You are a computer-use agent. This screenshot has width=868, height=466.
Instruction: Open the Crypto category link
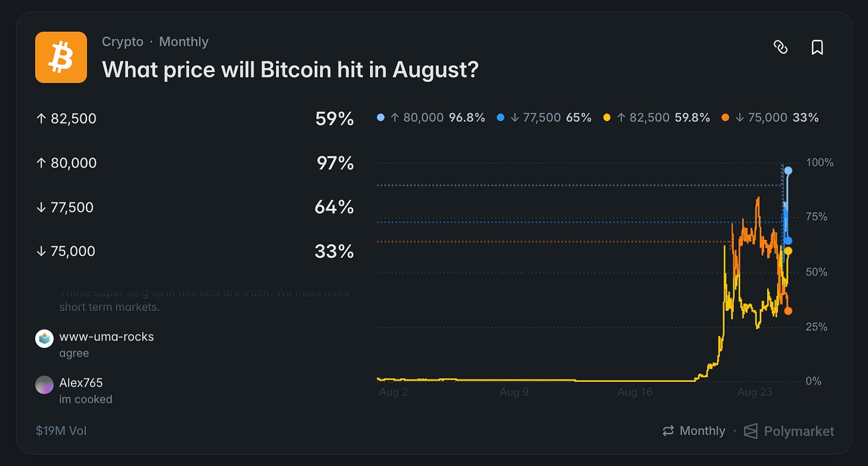point(123,42)
